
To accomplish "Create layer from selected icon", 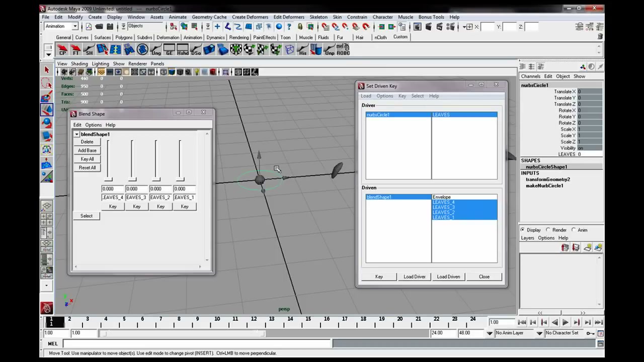I will tap(598, 247).
